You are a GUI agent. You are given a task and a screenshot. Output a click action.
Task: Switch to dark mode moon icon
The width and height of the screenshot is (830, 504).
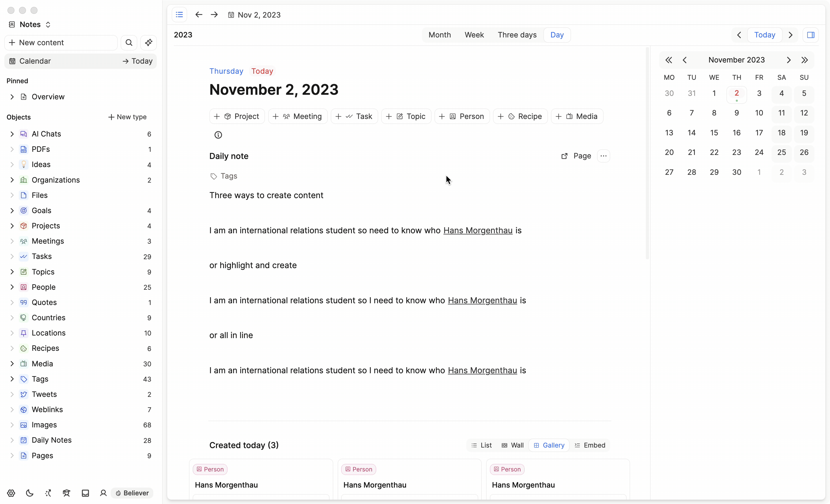pos(30,493)
